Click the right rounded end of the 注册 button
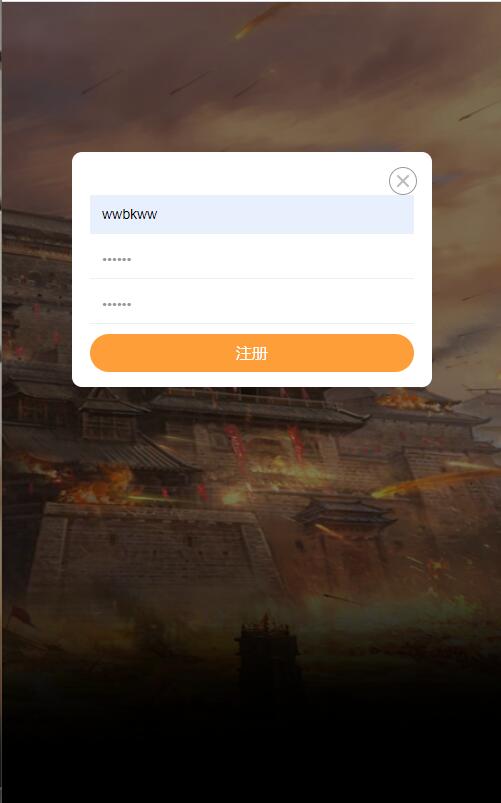The width and height of the screenshot is (501, 803). tap(401, 353)
